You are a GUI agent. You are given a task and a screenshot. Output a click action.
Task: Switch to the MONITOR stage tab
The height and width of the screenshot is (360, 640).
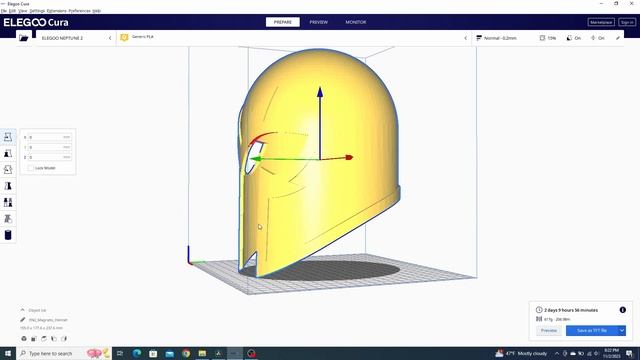point(356,22)
